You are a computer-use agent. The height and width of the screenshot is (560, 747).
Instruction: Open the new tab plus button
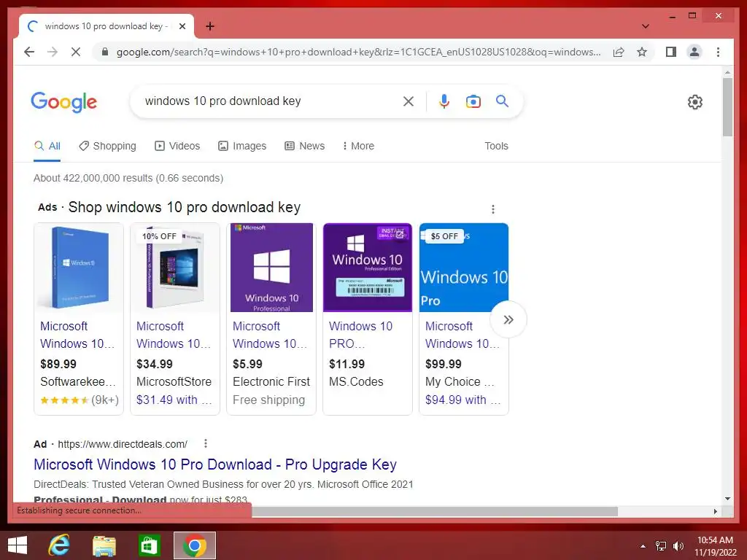(x=210, y=26)
